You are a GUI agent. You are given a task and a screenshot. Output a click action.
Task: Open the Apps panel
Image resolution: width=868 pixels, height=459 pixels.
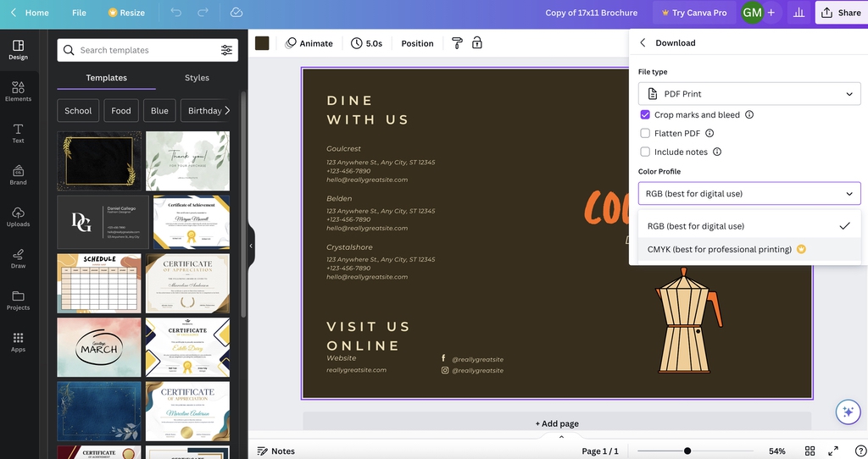[x=19, y=342]
